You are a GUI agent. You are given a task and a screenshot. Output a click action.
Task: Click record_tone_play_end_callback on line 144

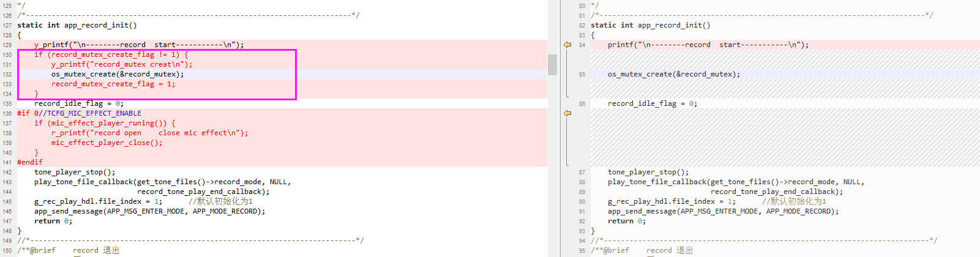click(x=203, y=192)
